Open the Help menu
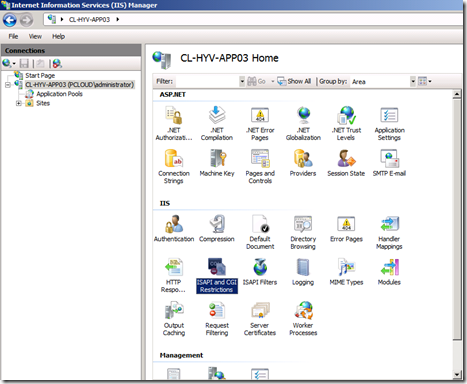467x384 pixels. [x=58, y=36]
